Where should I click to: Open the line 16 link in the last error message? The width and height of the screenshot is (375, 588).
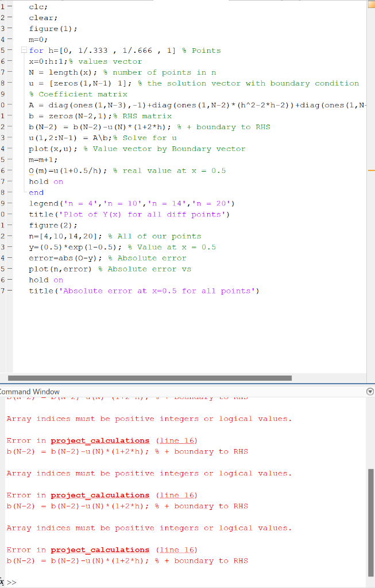[x=177, y=550]
